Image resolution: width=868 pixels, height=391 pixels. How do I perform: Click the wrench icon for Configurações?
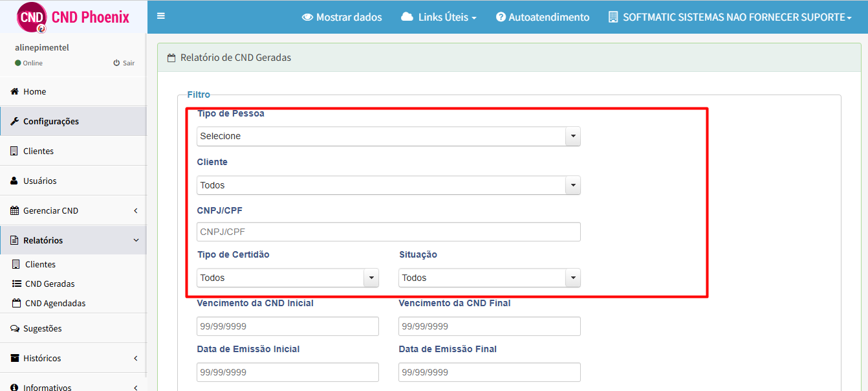pos(15,121)
